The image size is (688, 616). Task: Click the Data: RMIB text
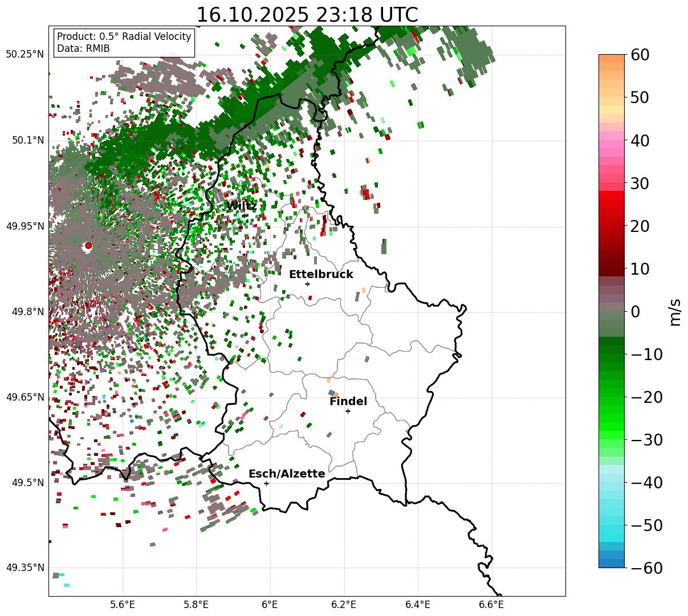[83, 49]
